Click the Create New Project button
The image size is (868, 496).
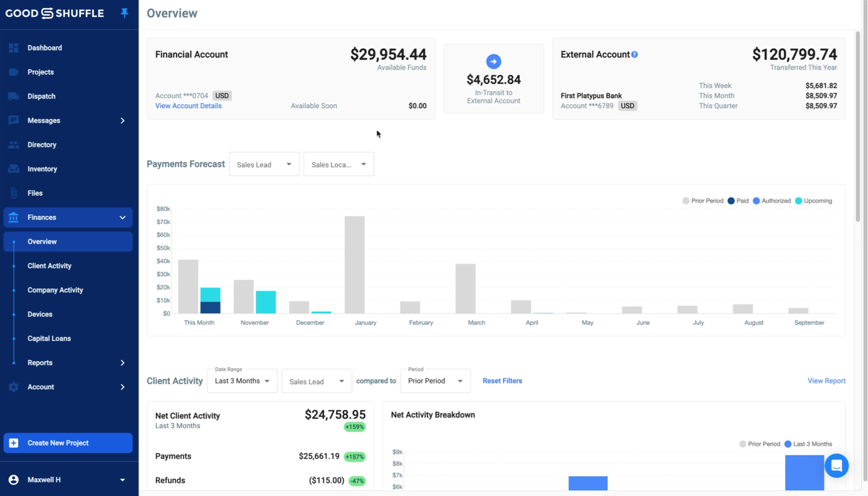click(x=68, y=443)
